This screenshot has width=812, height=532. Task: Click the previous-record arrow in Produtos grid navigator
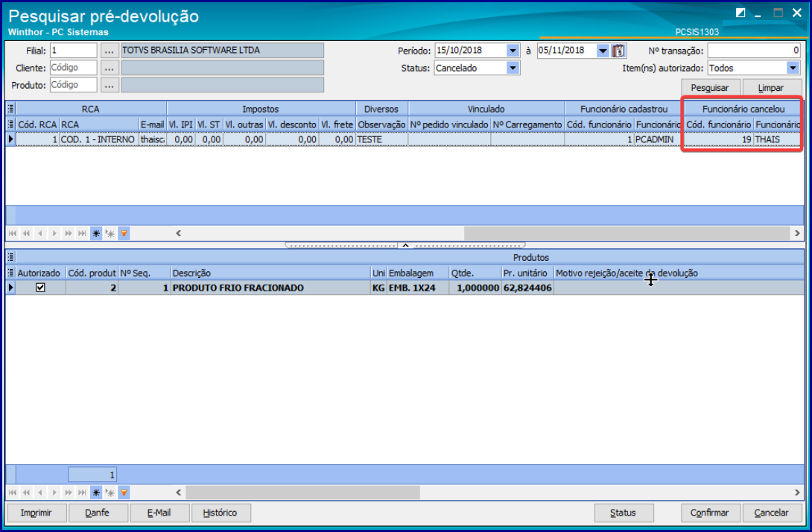click(x=40, y=493)
